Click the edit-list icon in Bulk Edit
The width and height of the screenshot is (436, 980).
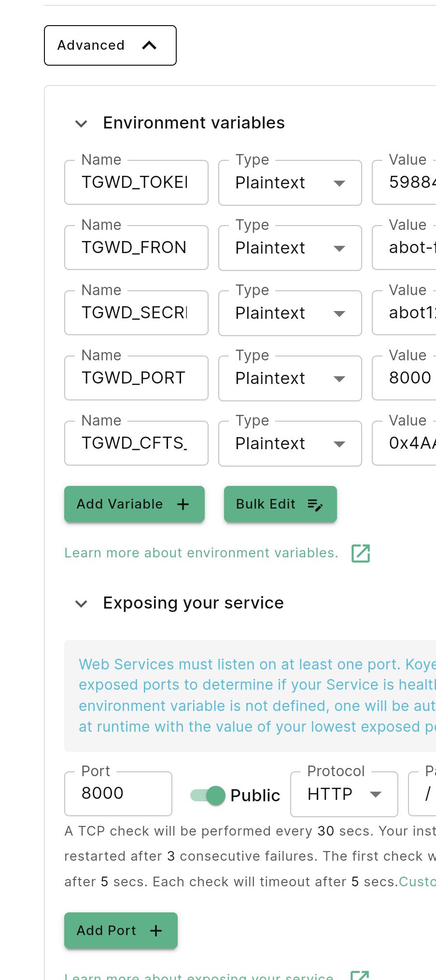(x=315, y=505)
